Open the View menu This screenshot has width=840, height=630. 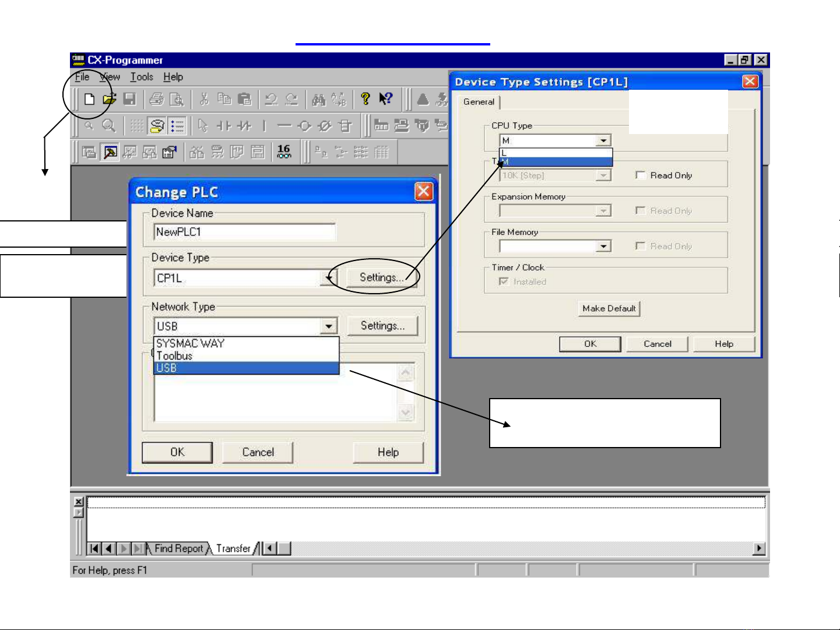[110, 77]
